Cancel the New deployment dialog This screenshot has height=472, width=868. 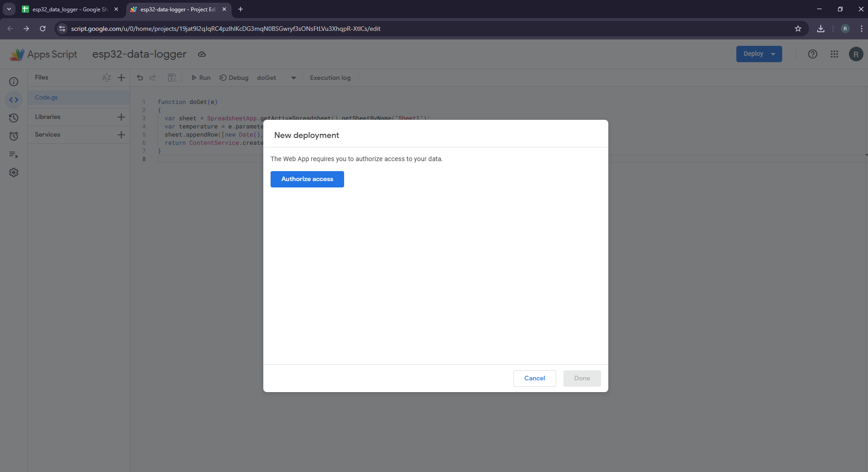click(x=534, y=379)
